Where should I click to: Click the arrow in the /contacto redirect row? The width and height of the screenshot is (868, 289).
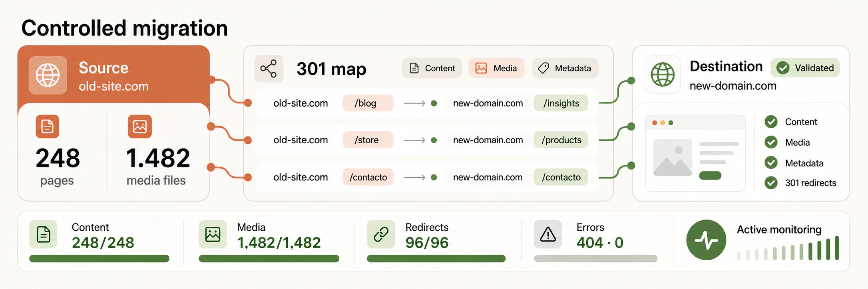415,177
